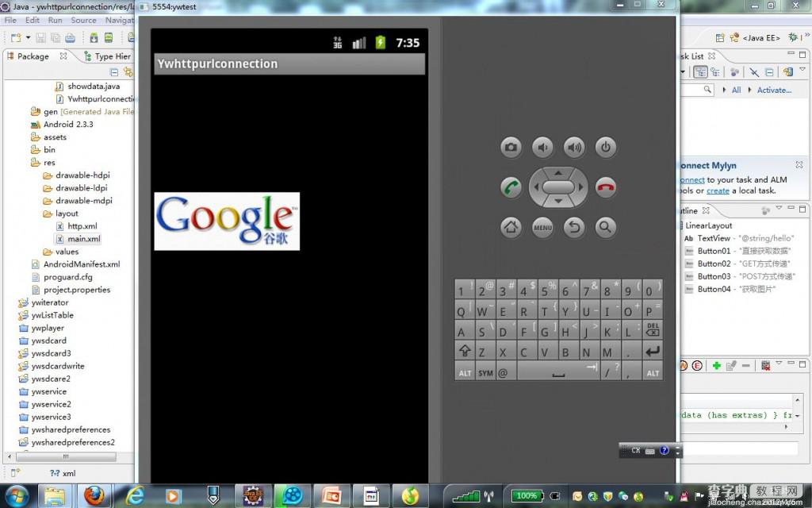Expand the ywplayer project
Image resolution: width=812 pixels, height=508 pixels.
[47, 328]
